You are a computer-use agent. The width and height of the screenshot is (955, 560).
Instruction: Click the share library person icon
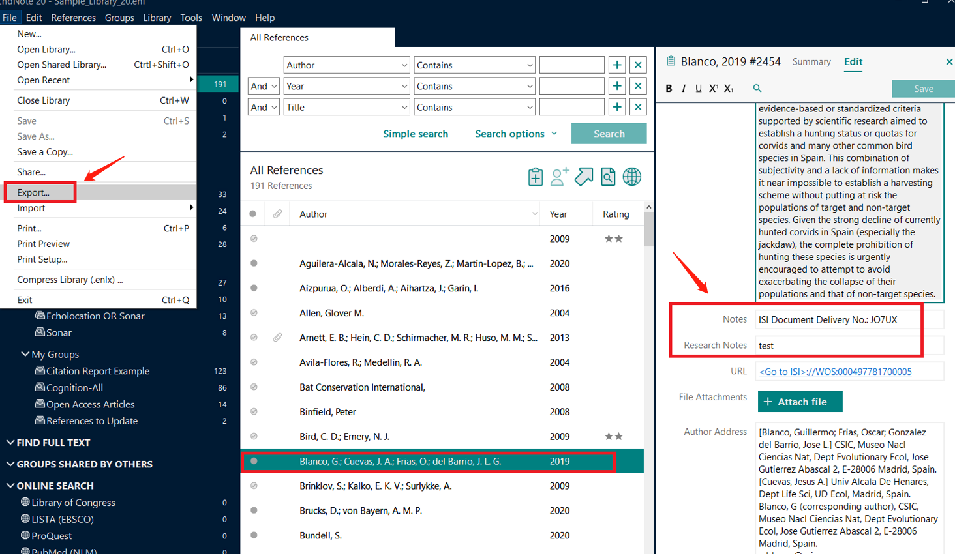[559, 177]
